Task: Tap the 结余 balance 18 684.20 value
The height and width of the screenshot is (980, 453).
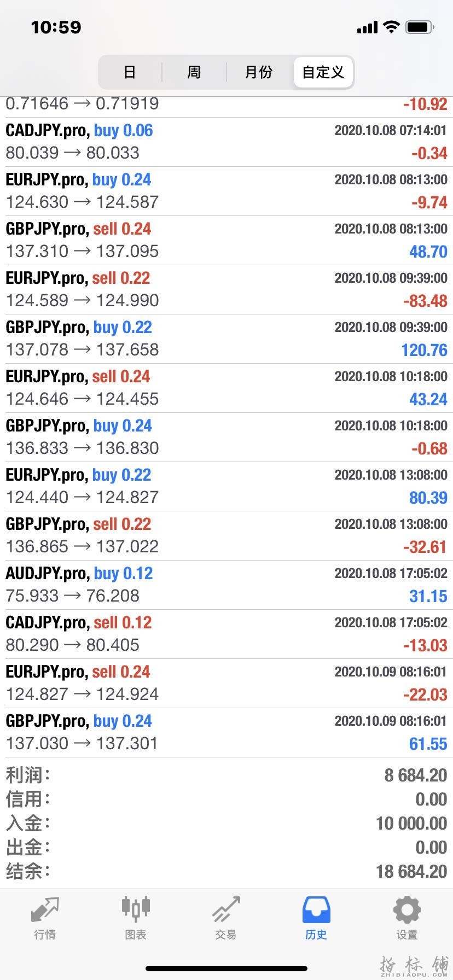Action: pos(411,871)
